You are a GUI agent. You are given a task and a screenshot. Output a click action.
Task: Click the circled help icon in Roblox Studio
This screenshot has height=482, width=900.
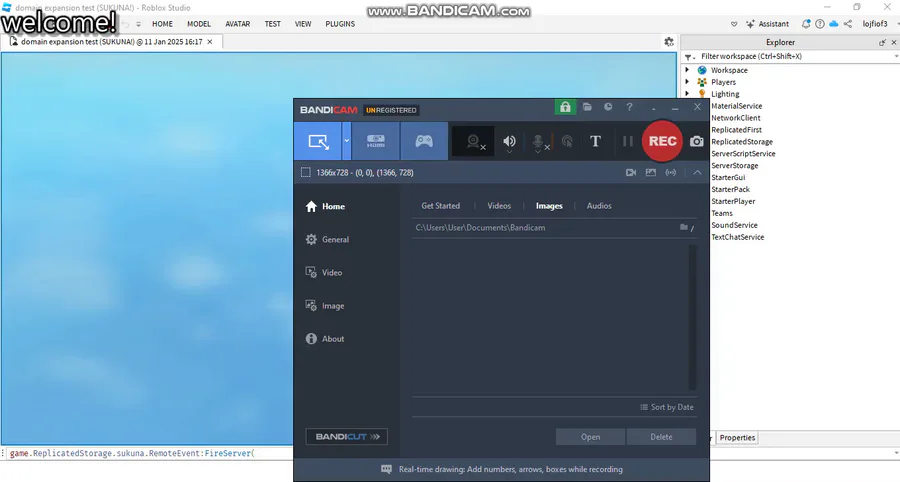tap(820, 24)
